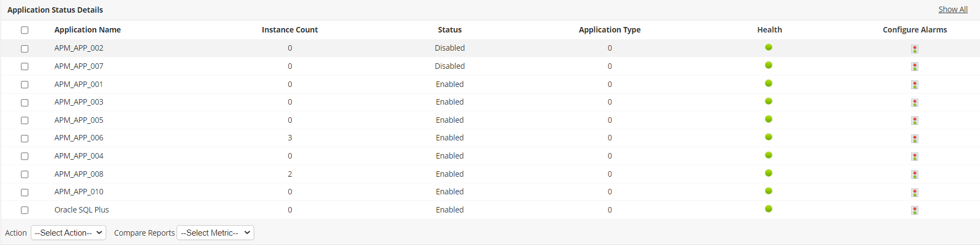Open Configure Alarms icon for APM_APP_002
Screen dimensions: 980x245
pos(915,49)
